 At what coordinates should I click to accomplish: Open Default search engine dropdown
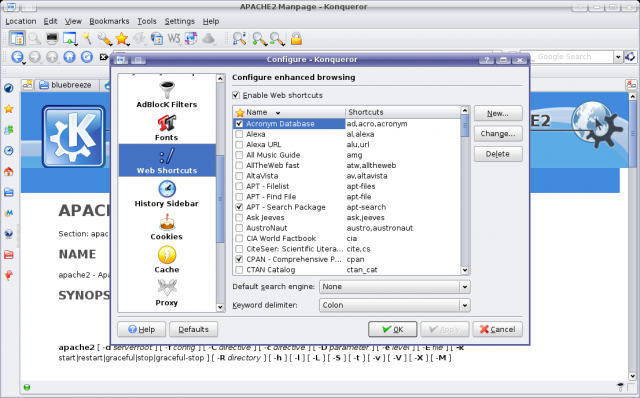point(394,287)
